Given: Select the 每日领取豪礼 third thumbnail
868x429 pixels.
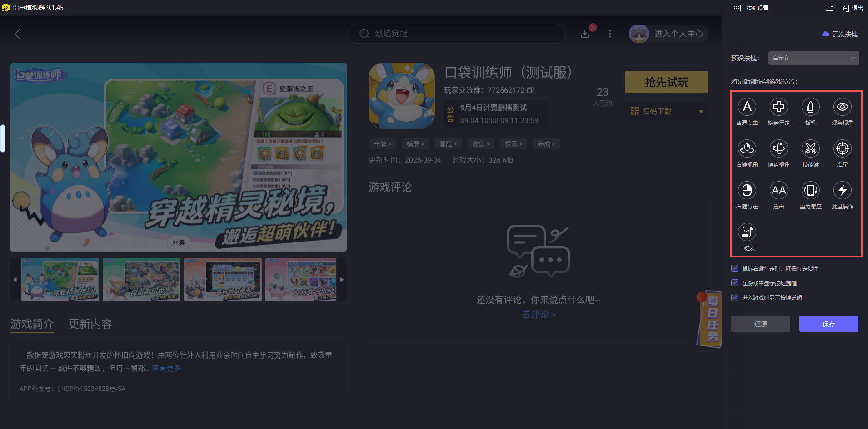Looking at the screenshot, I should point(223,280).
